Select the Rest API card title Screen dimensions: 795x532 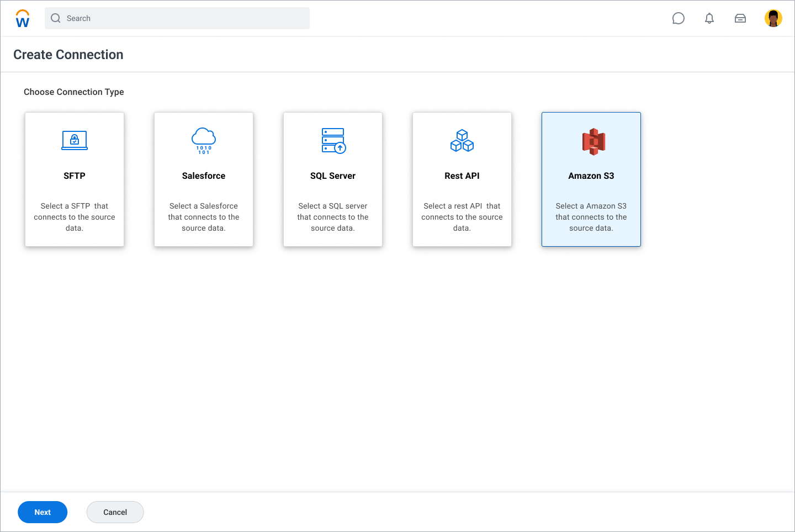pyautogui.click(x=462, y=175)
